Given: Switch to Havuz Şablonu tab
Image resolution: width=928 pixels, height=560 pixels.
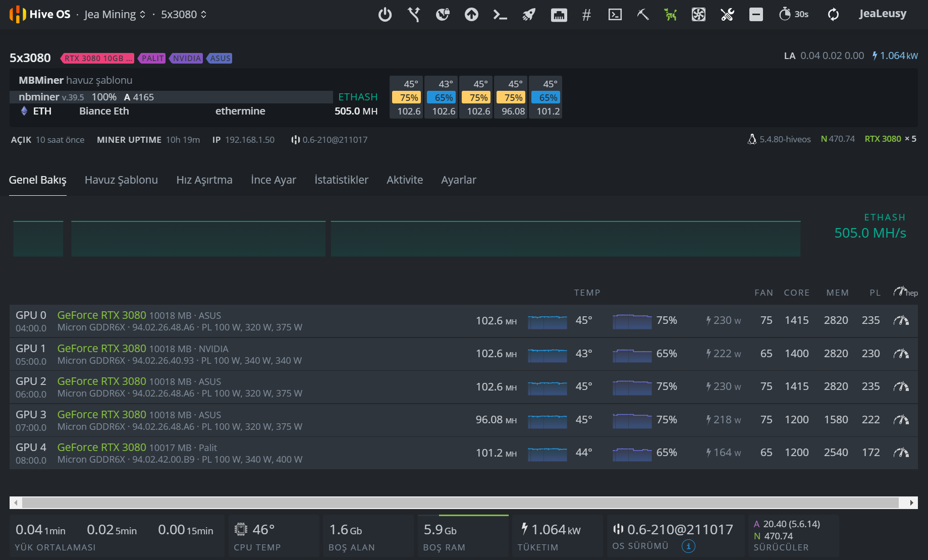Looking at the screenshot, I should pos(121,180).
